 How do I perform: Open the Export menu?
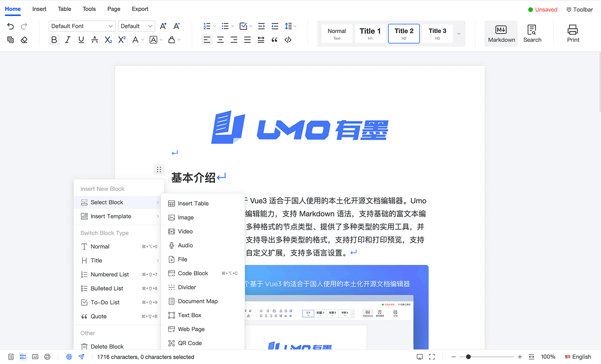point(140,9)
